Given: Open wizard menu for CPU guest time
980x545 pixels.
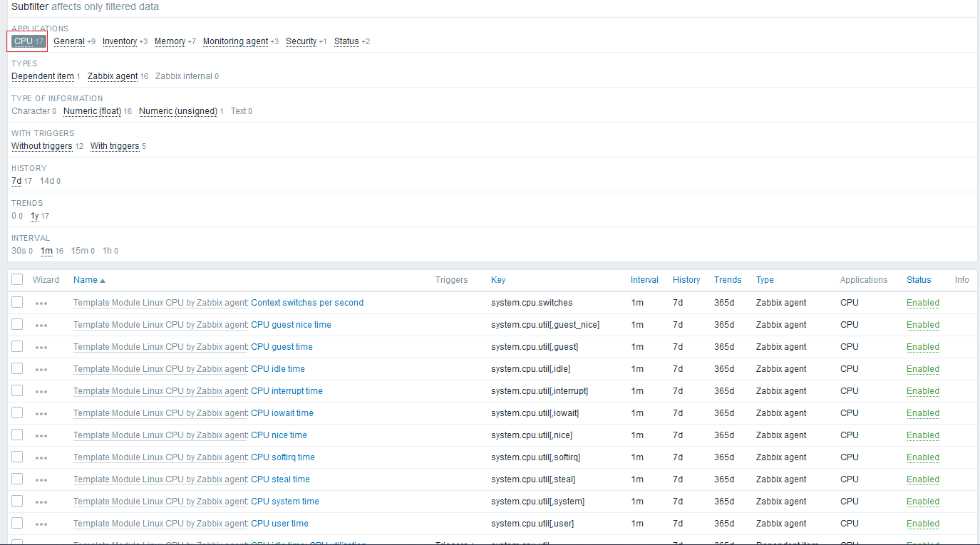Looking at the screenshot, I should (41, 346).
